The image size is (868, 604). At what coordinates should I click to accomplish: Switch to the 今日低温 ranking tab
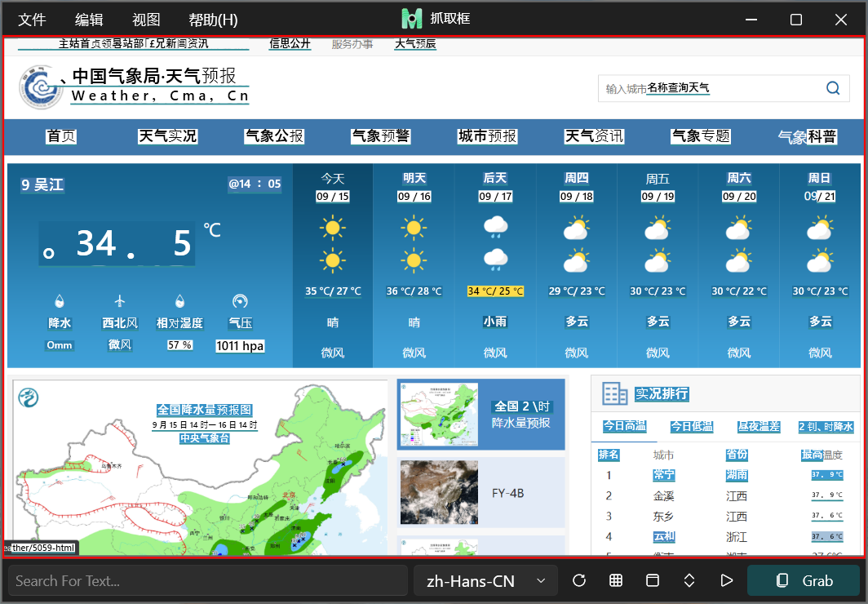point(692,426)
